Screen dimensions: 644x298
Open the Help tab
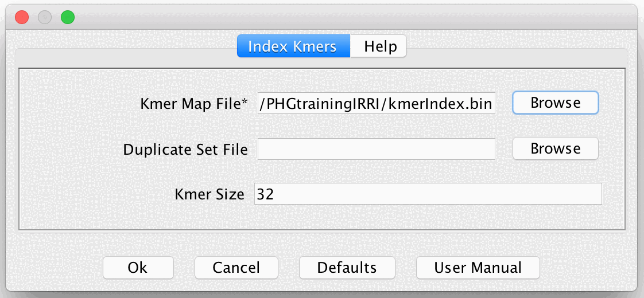coord(378,46)
